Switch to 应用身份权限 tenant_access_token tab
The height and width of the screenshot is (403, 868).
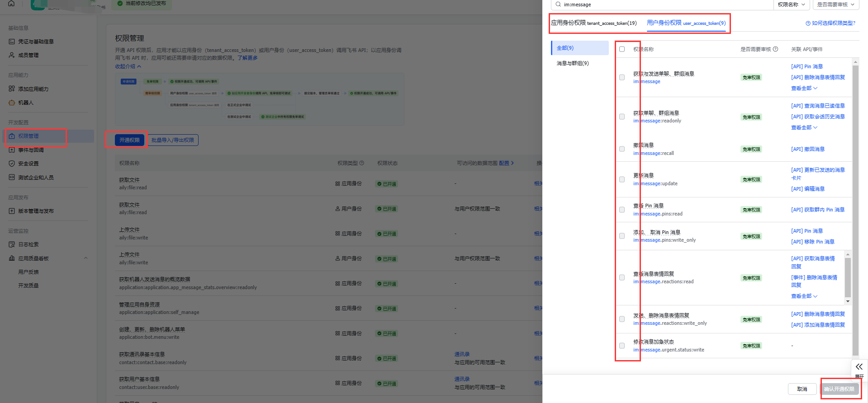point(593,23)
